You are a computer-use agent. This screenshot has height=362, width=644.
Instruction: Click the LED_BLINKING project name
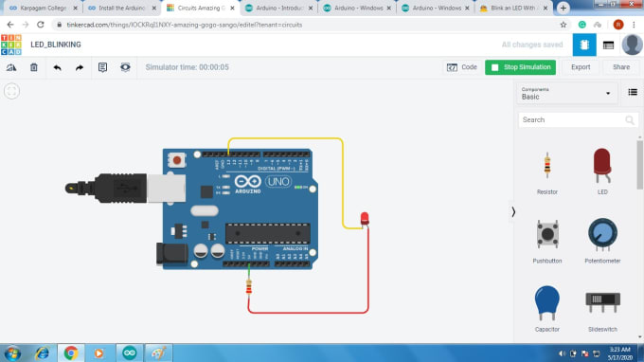[x=56, y=45]
